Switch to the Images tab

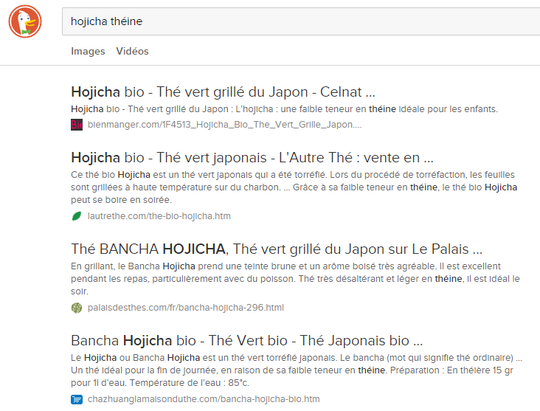click(88, 51)
